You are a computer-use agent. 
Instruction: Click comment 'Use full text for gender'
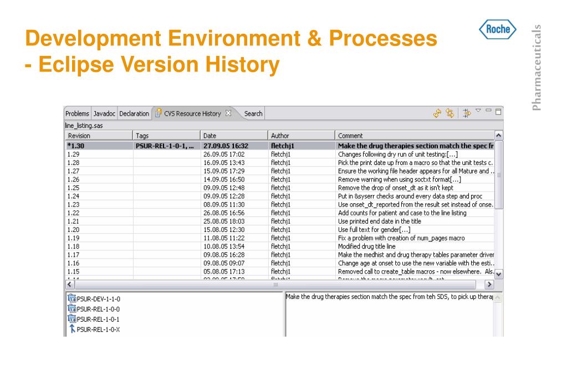pyautogui.click(x=374, y=230)
